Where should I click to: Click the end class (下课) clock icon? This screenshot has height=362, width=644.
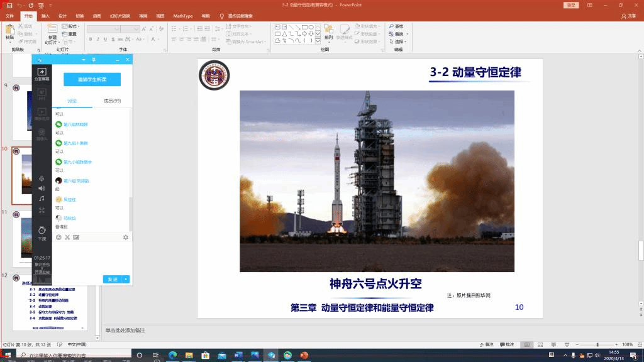42,231
